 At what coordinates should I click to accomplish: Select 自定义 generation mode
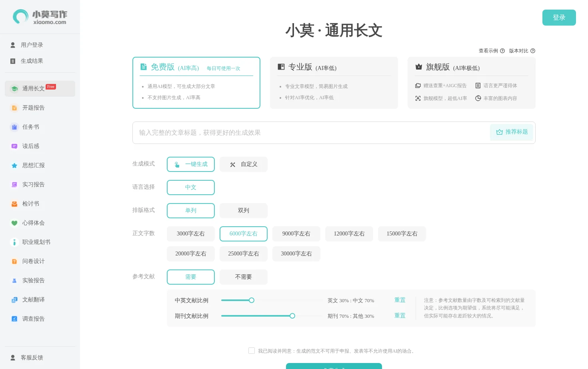pyautogui.click(x=244, y=164)
